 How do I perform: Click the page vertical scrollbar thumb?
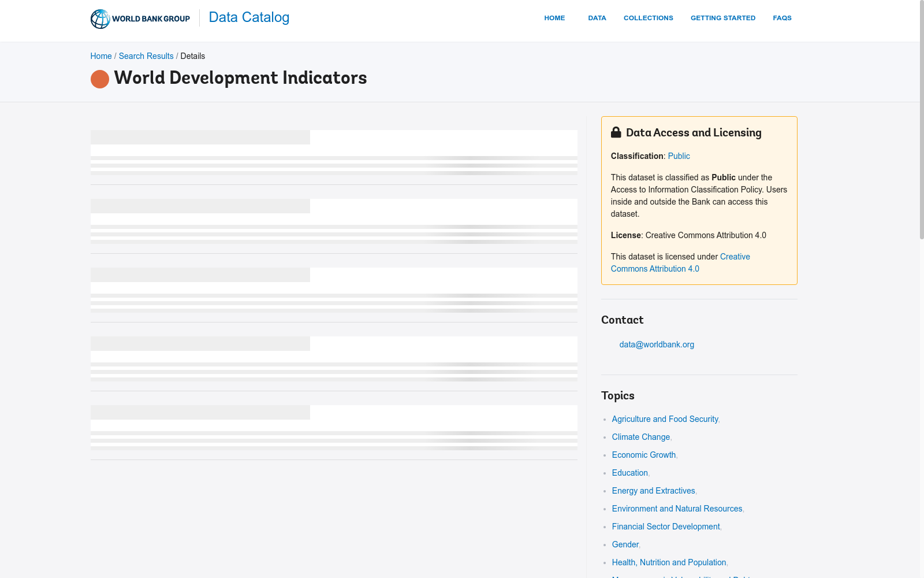pos(922,120)
